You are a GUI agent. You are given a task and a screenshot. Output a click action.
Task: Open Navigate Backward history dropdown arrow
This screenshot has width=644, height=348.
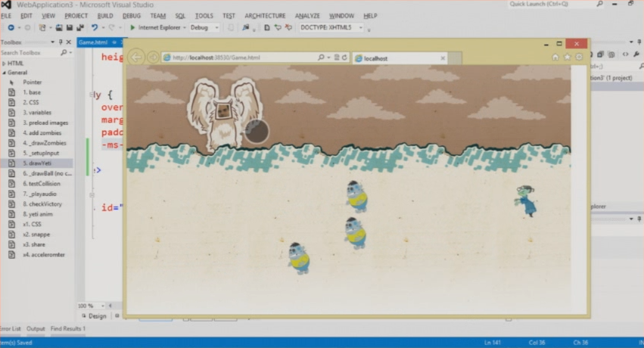click(20, 27)
